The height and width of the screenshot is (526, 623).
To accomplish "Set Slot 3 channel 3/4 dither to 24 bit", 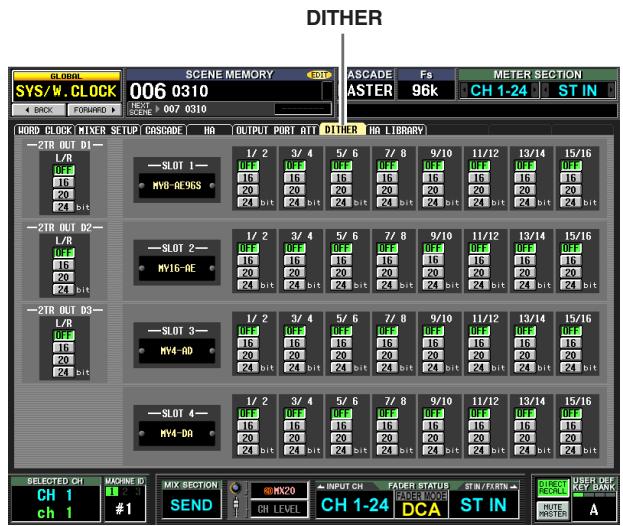I will click(294, 368).
